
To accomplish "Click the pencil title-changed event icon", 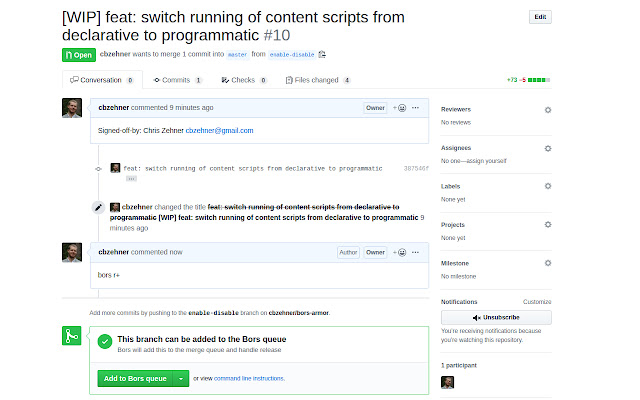I will coord(98,207).
